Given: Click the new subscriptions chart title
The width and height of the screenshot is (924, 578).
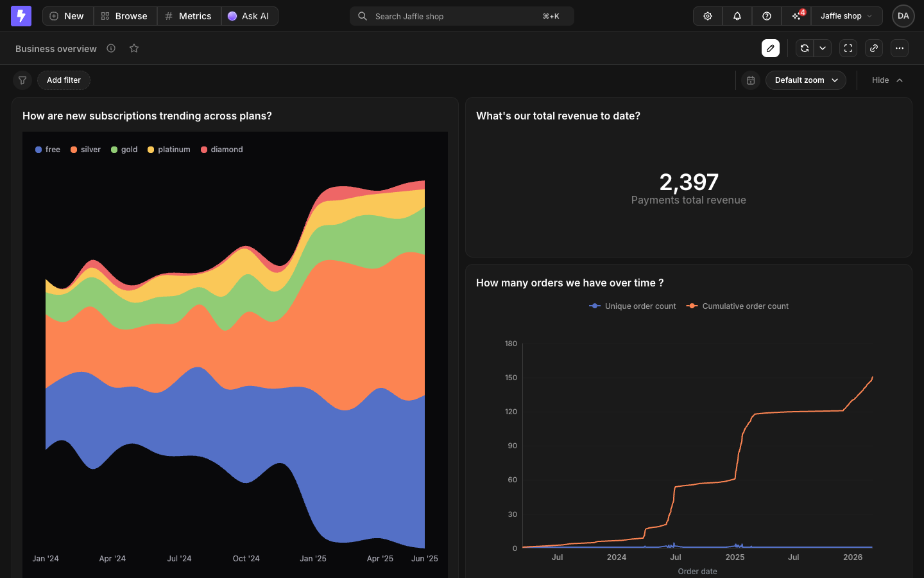Looking at the screenshot, I should coord(147,116).
